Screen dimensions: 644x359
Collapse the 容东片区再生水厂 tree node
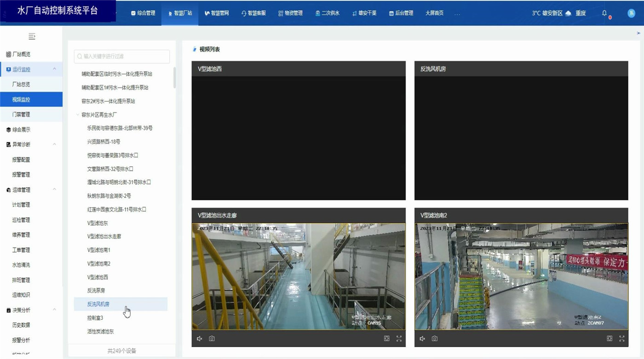tap(78, 115)
